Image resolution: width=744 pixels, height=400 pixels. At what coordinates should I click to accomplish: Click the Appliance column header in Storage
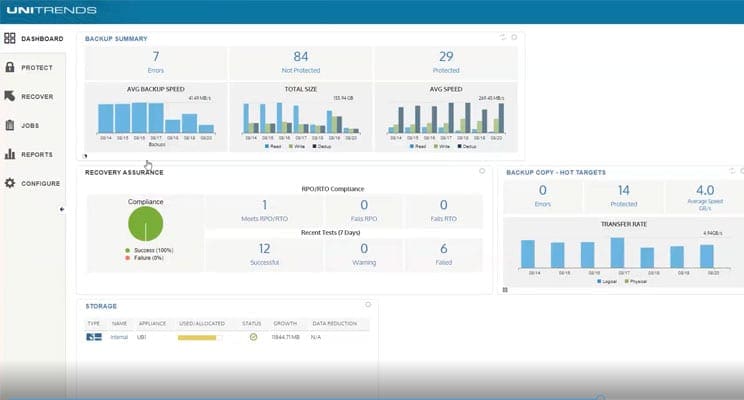coord(151,323)
